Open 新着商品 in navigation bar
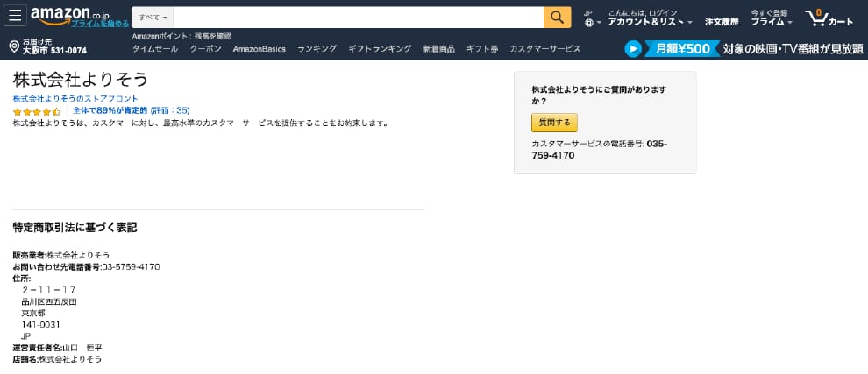Viewport: 868px width, 374px height. click(439, 49)
